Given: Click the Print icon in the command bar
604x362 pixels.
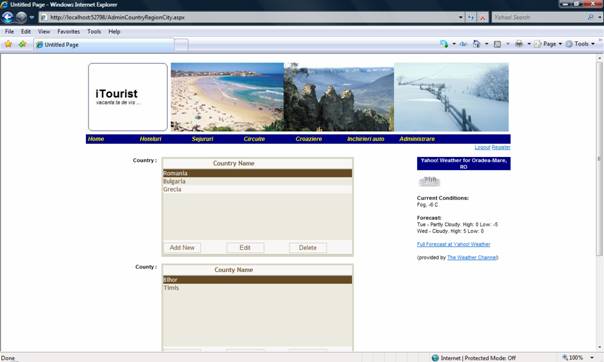Looking at the screenshot, I should pos(519,44).
